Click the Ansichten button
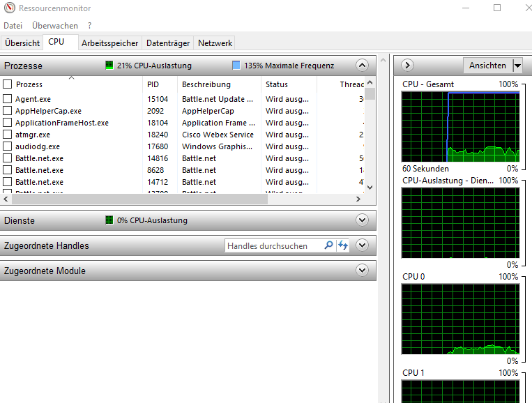This screenshot has width=532, height=403. click(x=487, y=65)
